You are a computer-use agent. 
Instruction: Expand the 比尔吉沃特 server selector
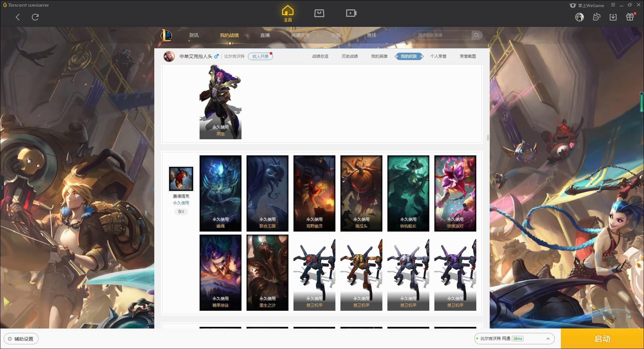click(548, 339)
